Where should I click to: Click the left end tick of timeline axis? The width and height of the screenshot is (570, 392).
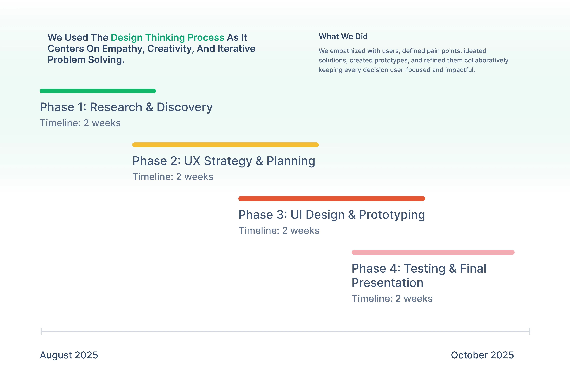(x=41, y=331)
